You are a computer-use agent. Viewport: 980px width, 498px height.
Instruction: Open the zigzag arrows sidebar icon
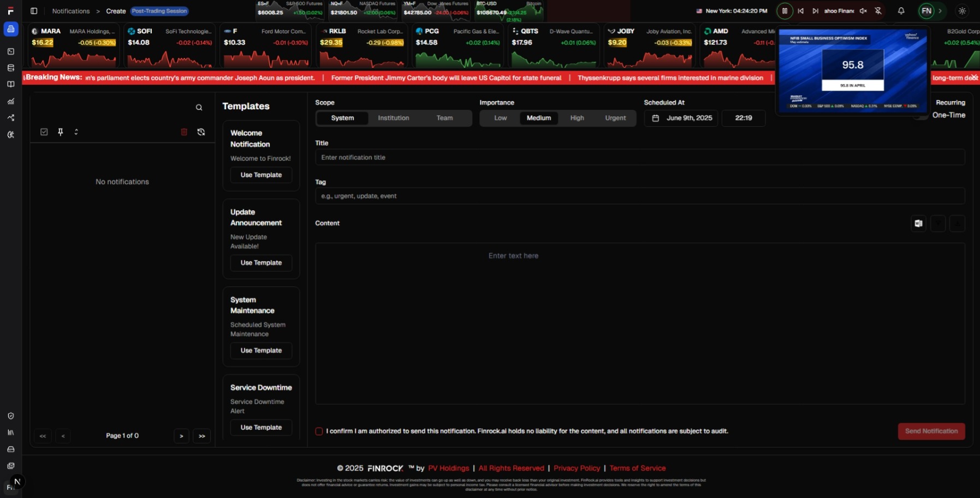point(11,118)
